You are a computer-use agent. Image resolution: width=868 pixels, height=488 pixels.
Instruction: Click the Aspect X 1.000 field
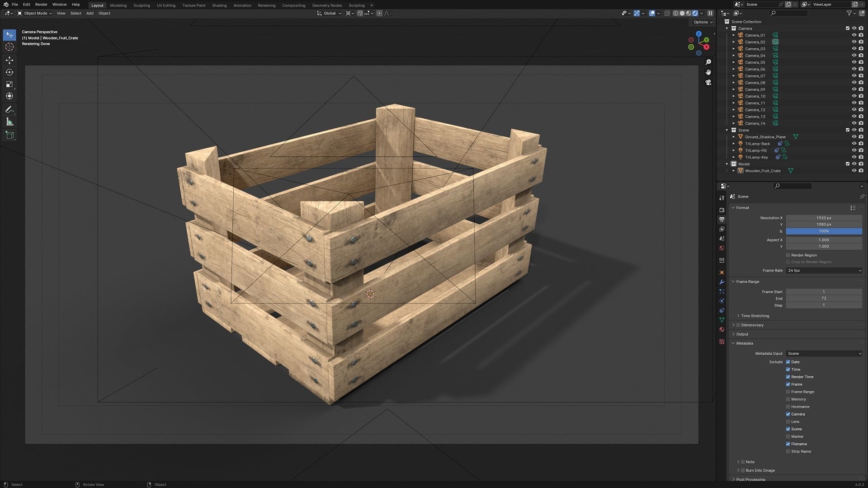824,240
